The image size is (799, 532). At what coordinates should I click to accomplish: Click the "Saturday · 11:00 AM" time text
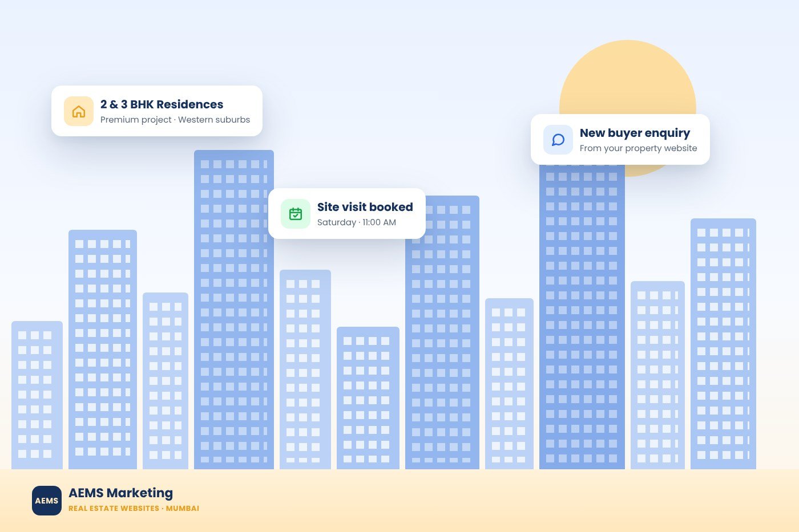tap(357, 222)
